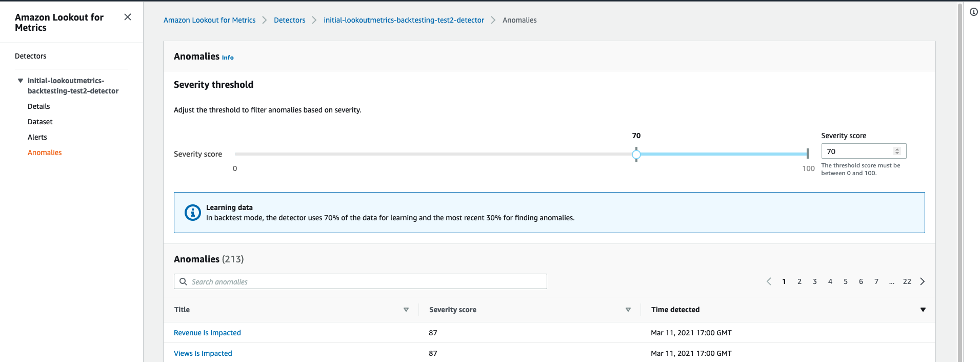Click the slider end marker at 100
Image resolution: width=980 pixels, height=362 pixels.
point(808,154)
